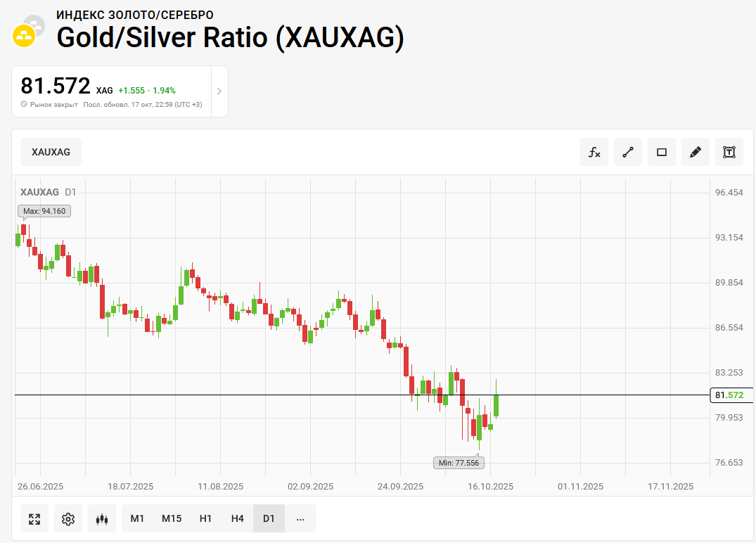Select the trend line drawing tool
Viewport: 756px width, 543px height.
(628, 152)
